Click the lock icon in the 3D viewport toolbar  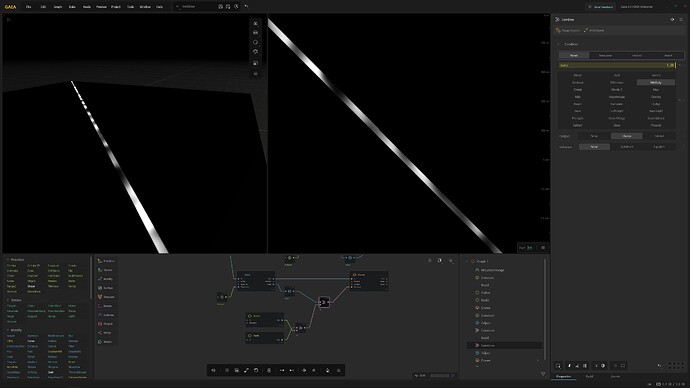pos(255,73)
